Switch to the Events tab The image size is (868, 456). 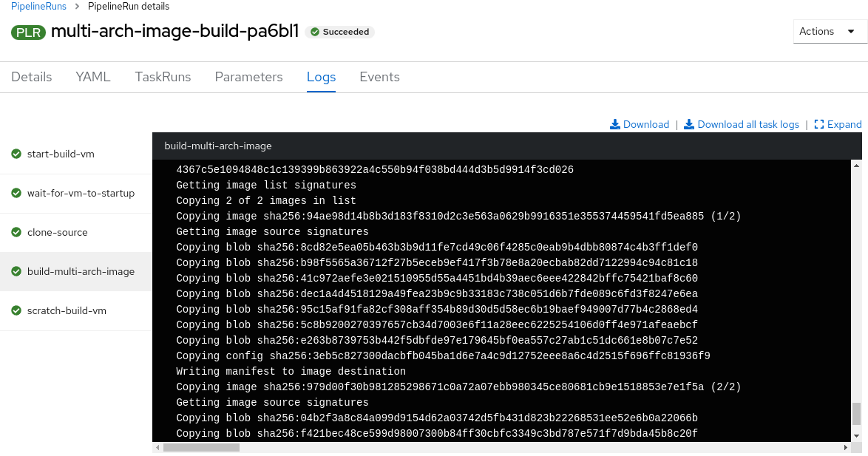coord(379,77)
